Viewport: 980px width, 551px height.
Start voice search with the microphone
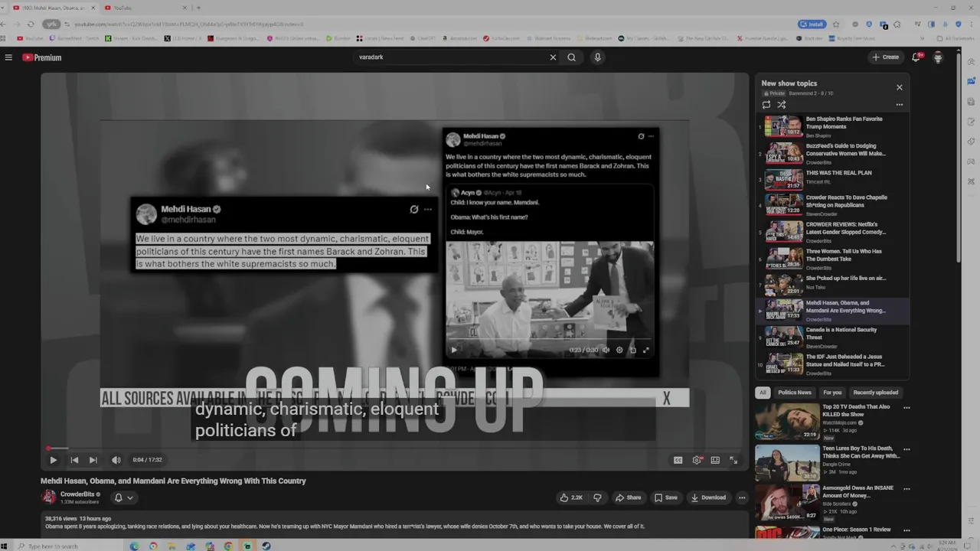pyautogui.click(x=598, y=57)
